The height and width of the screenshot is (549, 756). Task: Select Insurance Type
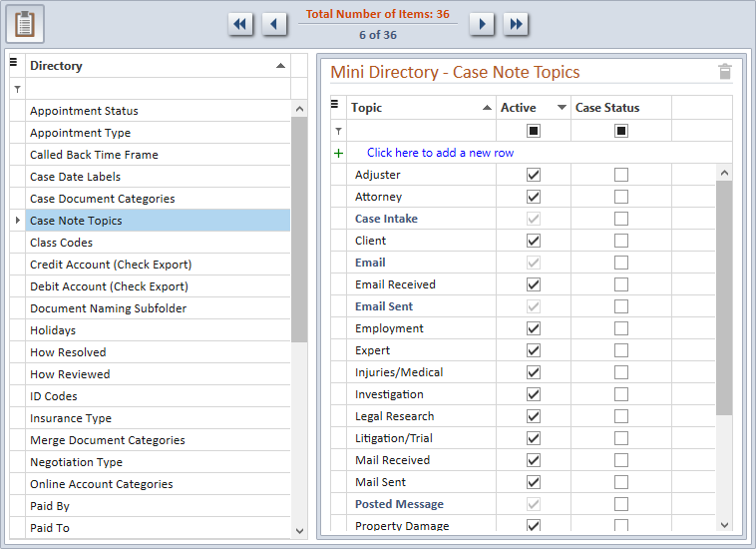158,418
